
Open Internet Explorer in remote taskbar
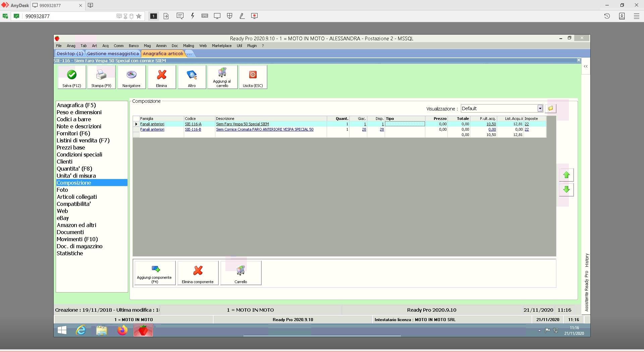pyautogui.click(x=81, y=331)
